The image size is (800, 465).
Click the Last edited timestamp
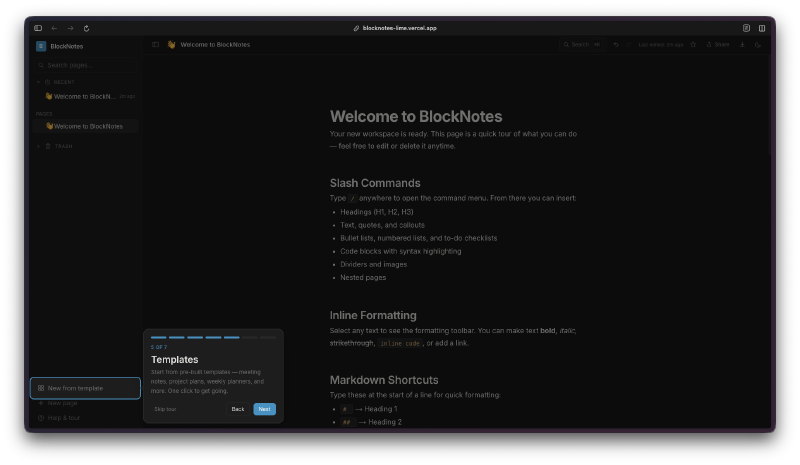click(661, 45)
